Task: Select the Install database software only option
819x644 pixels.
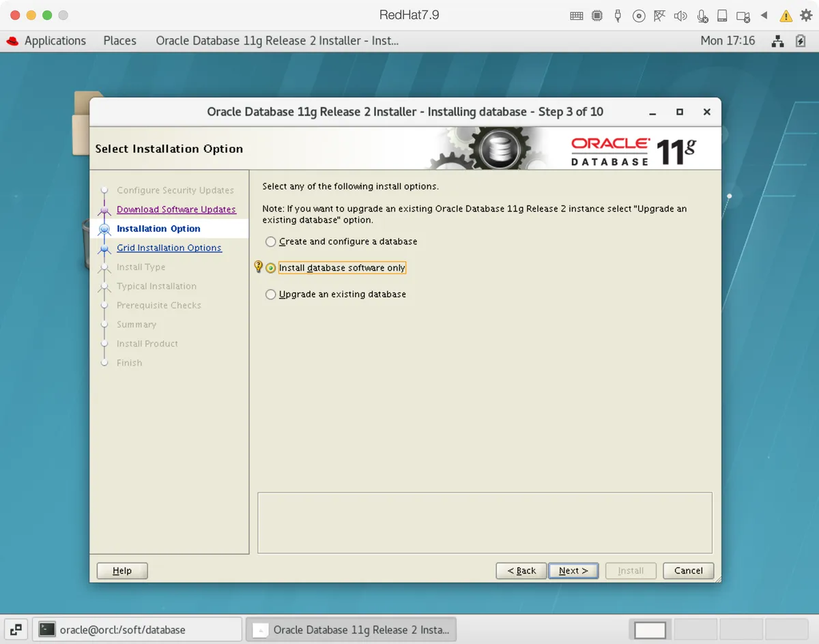Action: coord(270,267)
